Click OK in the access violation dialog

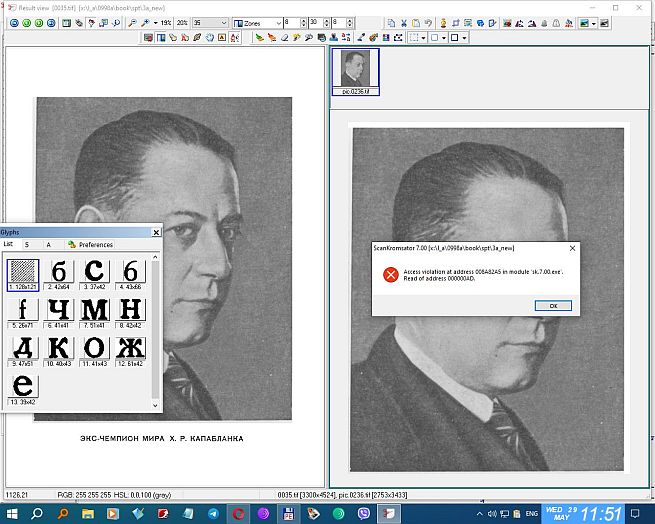click(553, 306)
